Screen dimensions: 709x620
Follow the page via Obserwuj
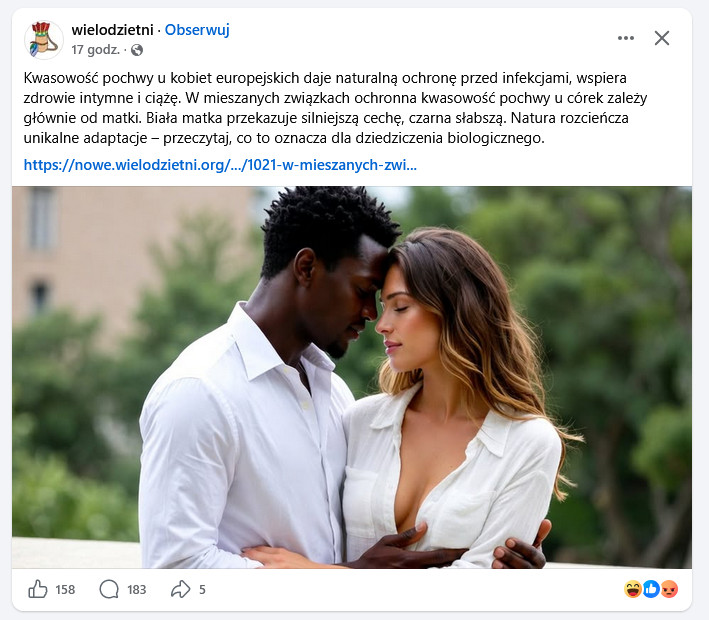tap(197, 30)
